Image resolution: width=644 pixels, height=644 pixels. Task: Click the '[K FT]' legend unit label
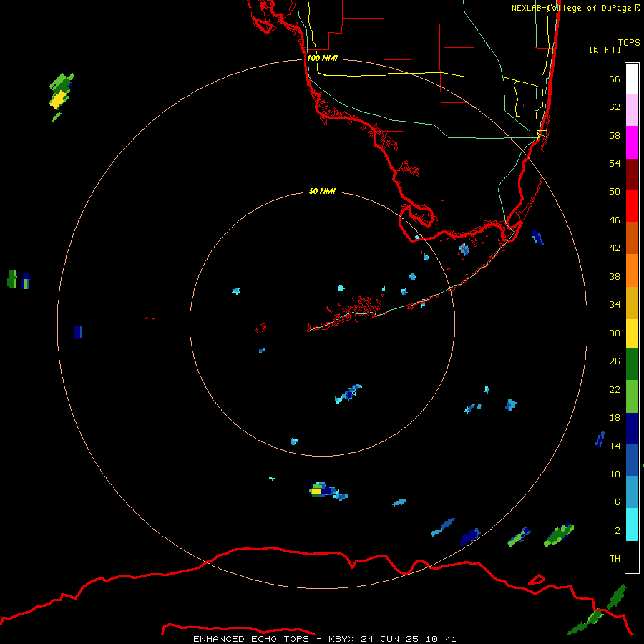[605, 49]
